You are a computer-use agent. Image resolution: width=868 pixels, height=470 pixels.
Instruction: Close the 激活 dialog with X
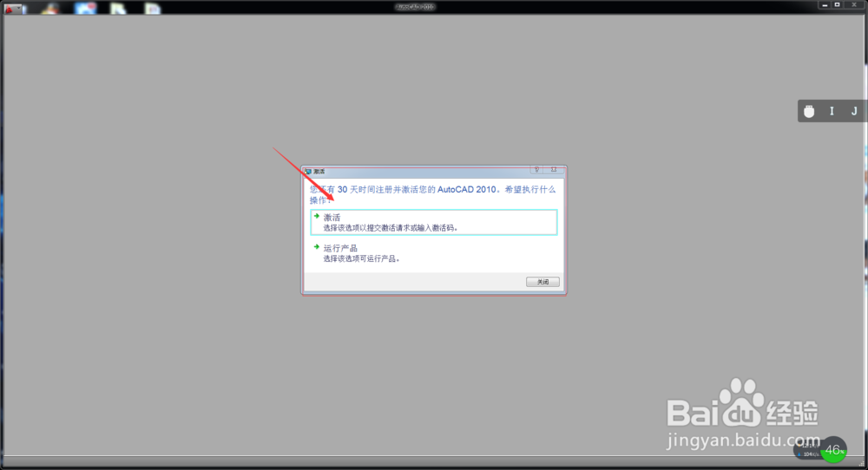click(x=554, y=170)
